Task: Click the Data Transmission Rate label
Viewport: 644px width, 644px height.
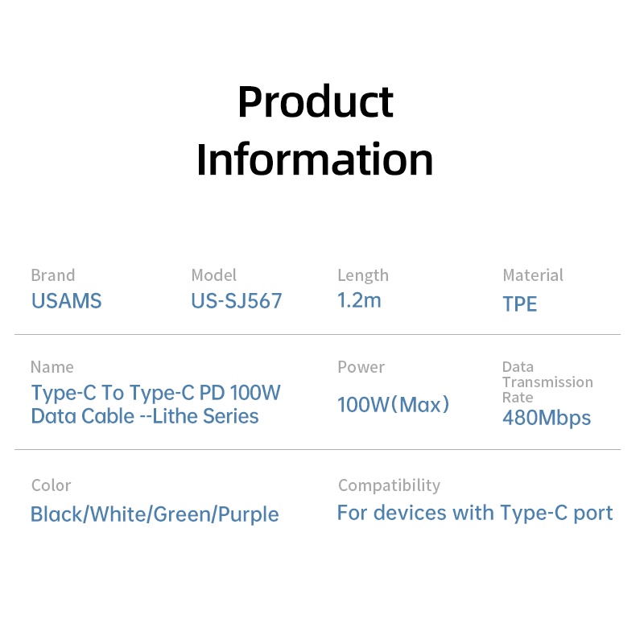Action: click(547, 382)
